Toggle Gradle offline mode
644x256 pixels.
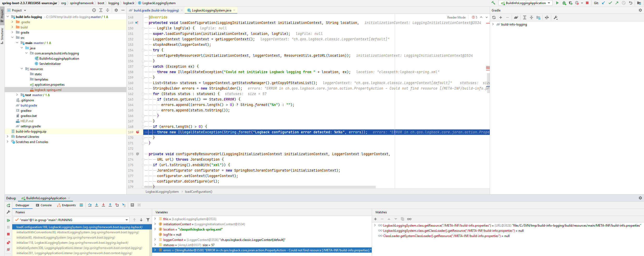tap(547, 17)
